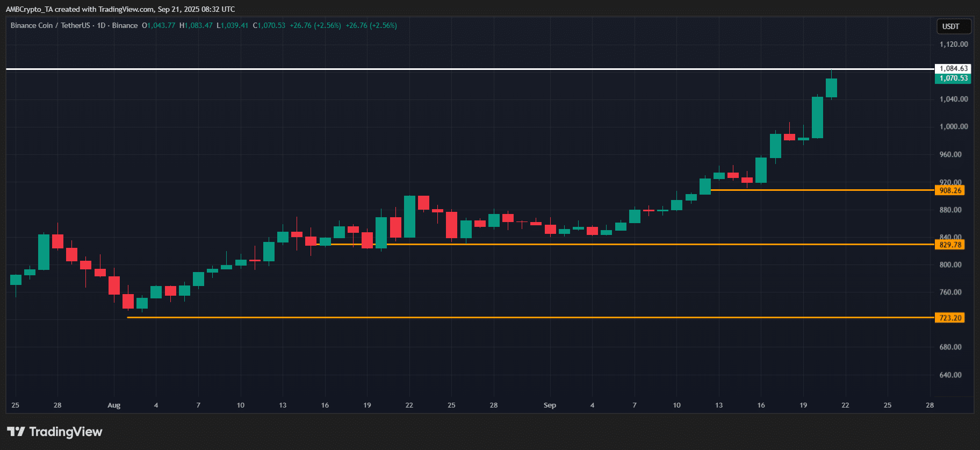Screen dimensions: 980x450
Task: Click the high value H1,083.47
Action: click(196, 25)
